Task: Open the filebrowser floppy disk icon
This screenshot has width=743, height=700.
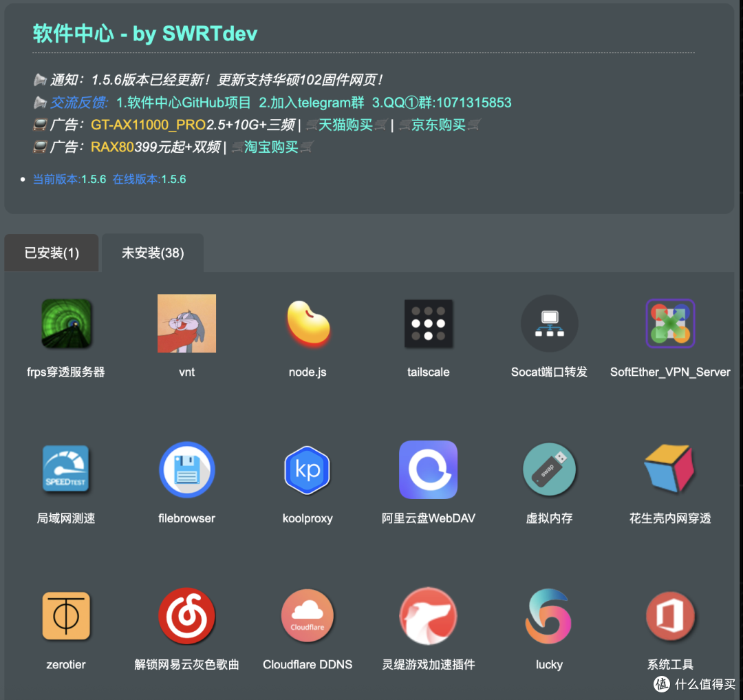Action: tap(186, 469)
